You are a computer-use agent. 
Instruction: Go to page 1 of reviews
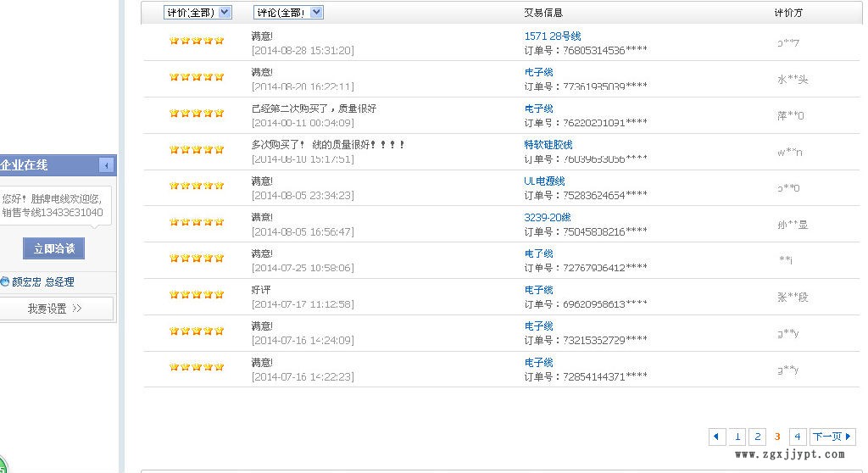point(737,437)
